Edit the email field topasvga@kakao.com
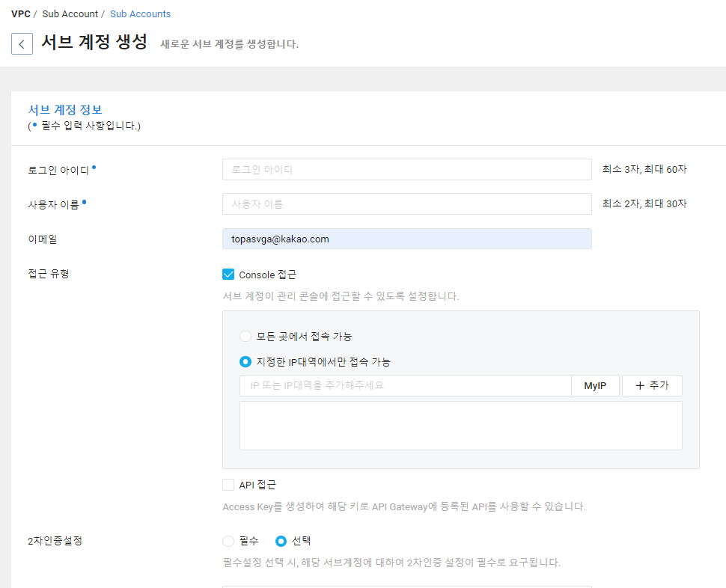 click(407, 239)
